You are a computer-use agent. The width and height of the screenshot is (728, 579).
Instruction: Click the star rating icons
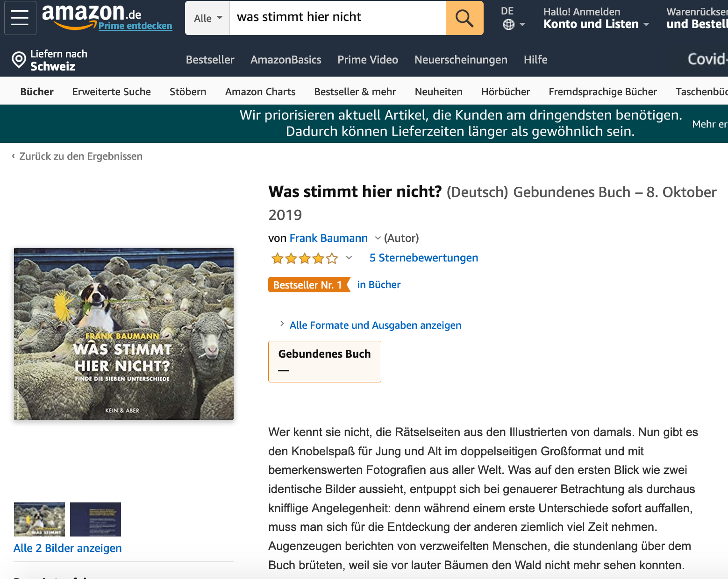(x=305, y=258)
